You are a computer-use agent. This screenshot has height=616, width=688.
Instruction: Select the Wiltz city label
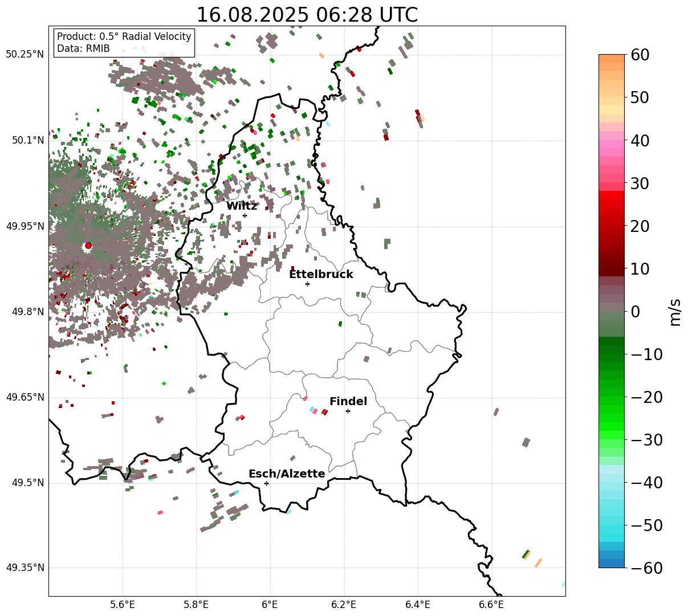point(242,206)
